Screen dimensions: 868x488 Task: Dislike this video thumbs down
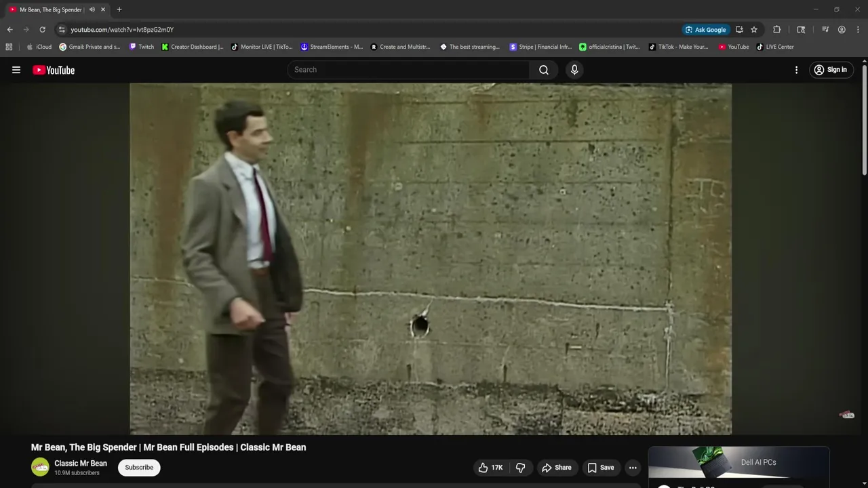pos(520,468)
